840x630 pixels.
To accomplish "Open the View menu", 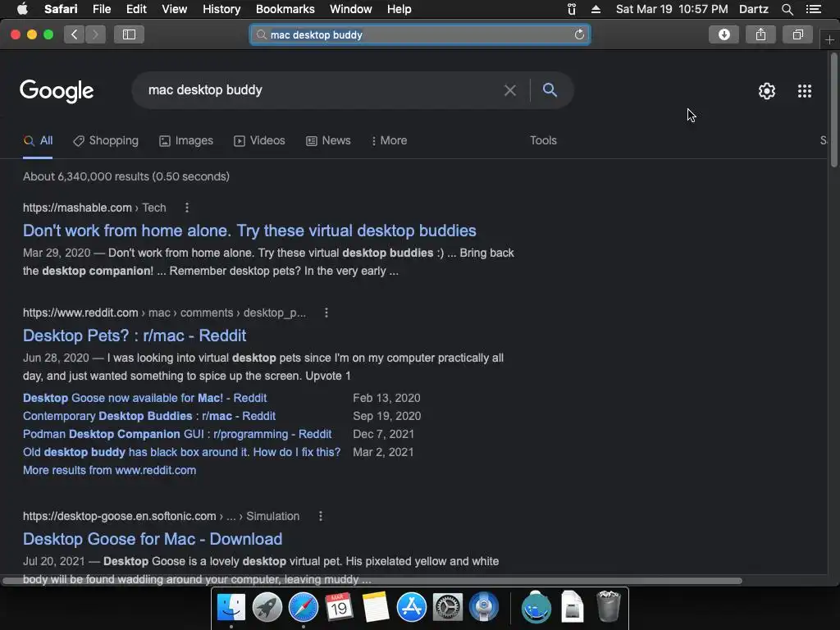I will (x=174, y=9).
